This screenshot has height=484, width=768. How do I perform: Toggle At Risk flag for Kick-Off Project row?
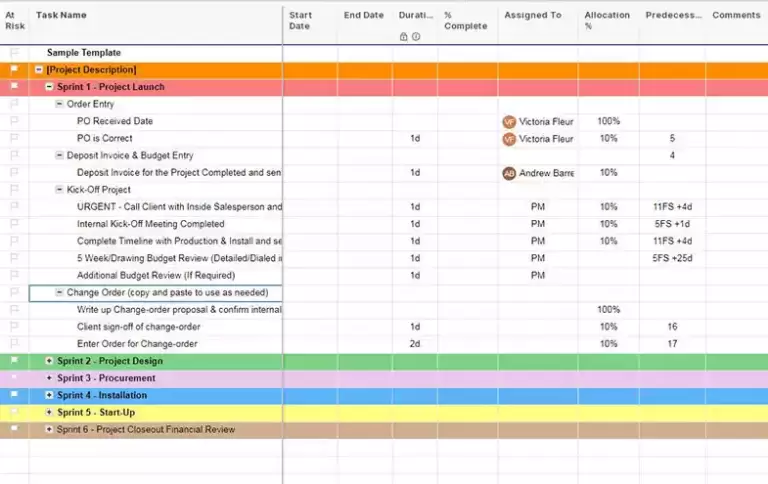click(14, 190)
